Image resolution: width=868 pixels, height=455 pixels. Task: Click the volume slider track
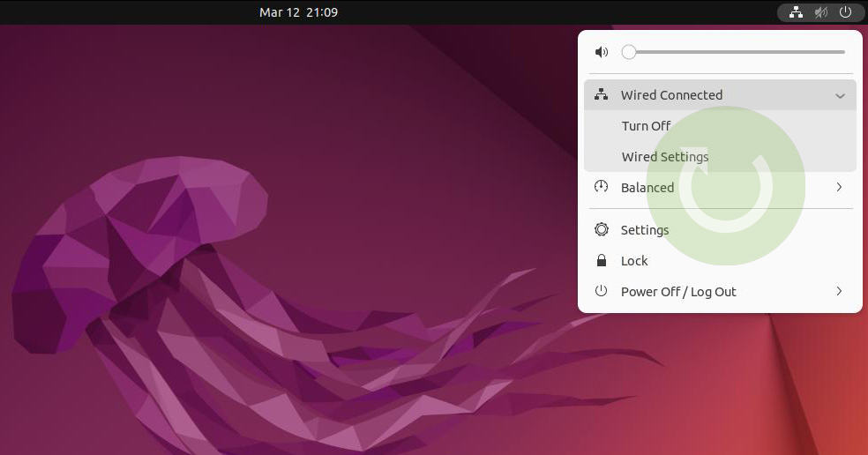tap(734, 52)
